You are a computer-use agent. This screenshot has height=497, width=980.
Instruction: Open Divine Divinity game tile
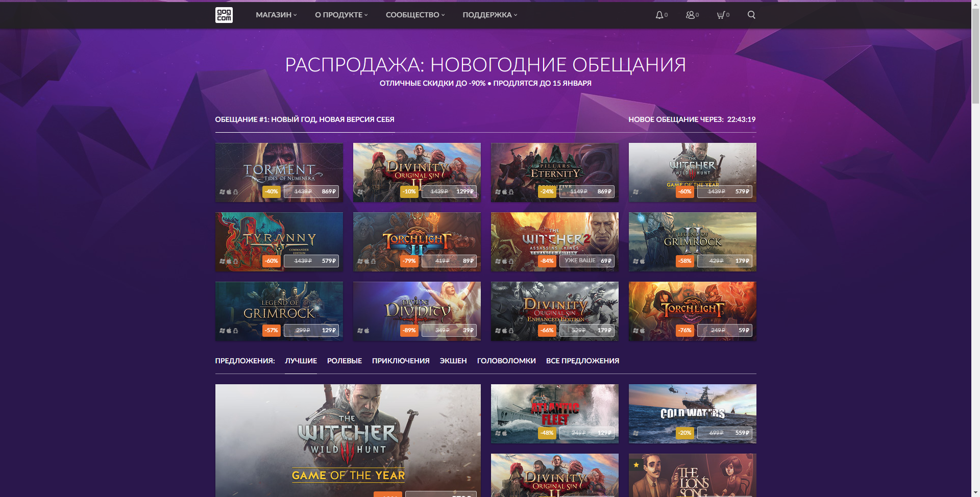[417, 311]
